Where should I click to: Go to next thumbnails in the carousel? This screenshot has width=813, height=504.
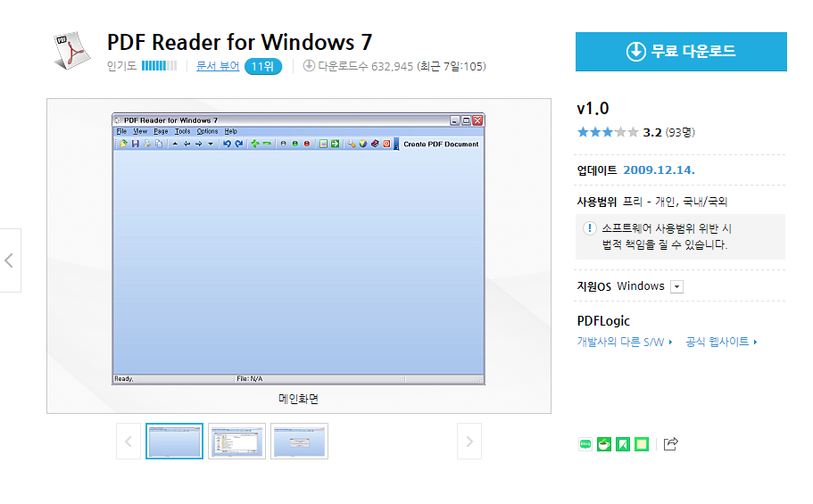tap(469, 442)
